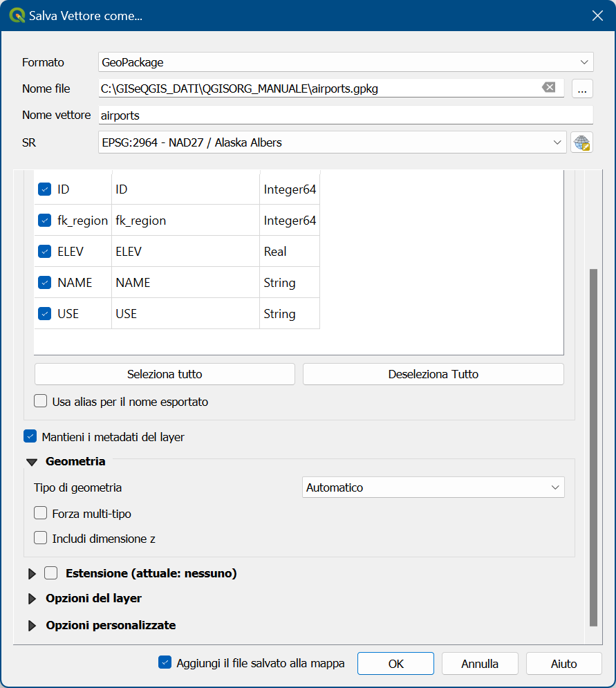This screenshot has width=616, height=688.
Task: Click the Integer64 type cell for ID
Action: pos(290,189)
